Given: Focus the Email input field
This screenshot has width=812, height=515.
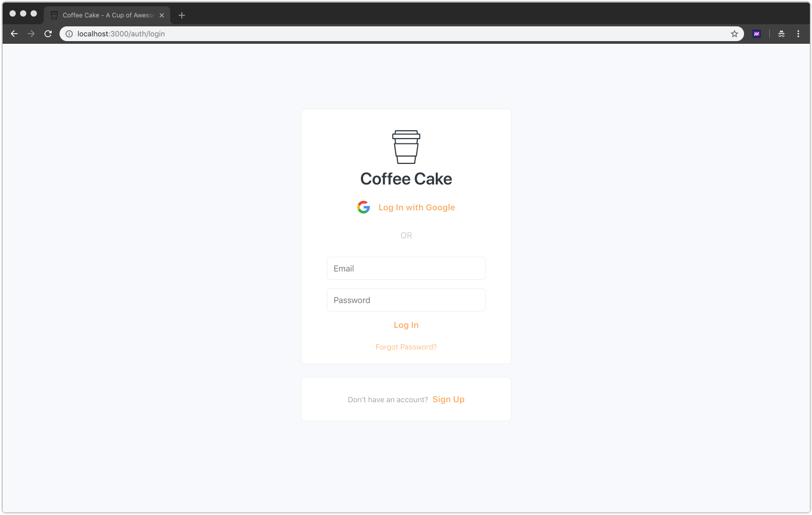Looking at the screenshot, I should [406, 268].
